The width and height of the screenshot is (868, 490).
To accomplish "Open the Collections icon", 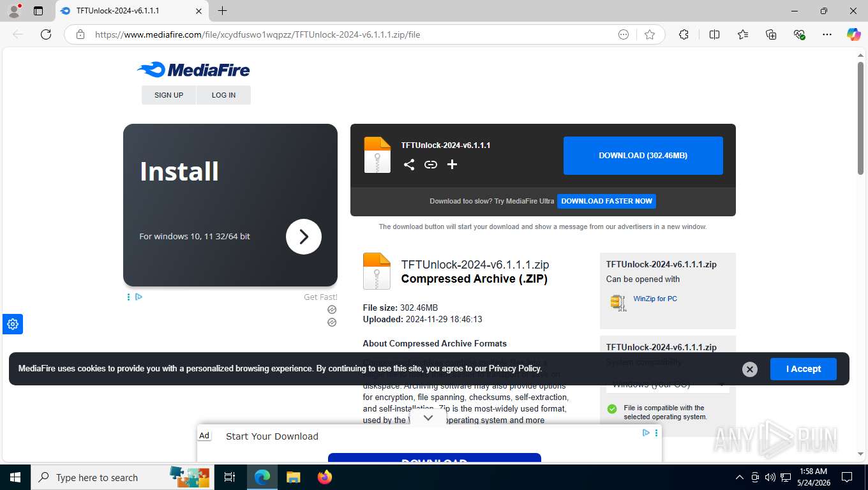I will coord(771,34).
